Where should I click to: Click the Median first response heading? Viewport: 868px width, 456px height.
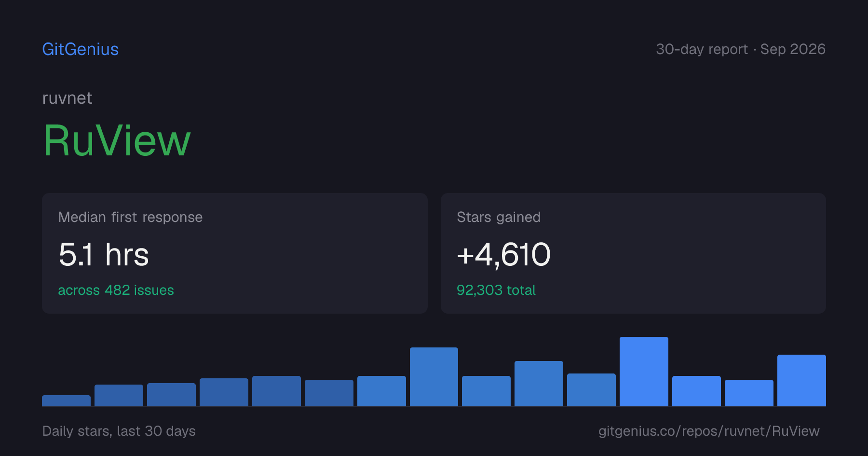(130, 217)
